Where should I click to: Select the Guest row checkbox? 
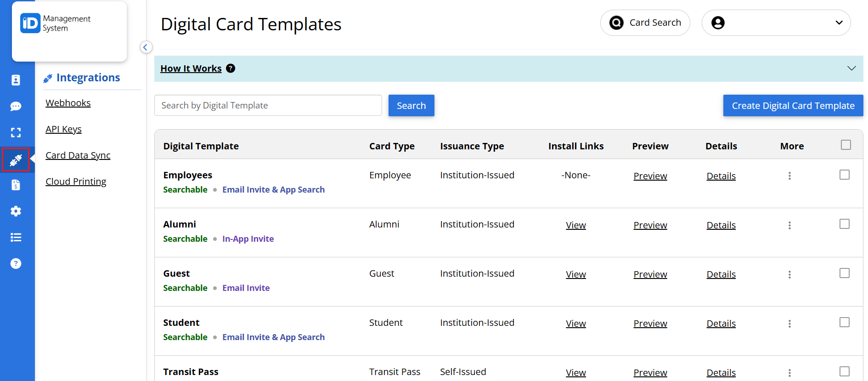tap(844, 273)
